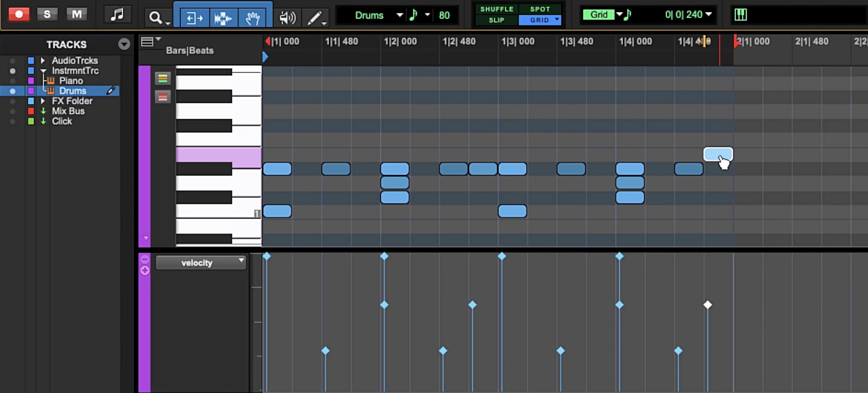Viewport: 868px width, 393px height.
Task: Select the Pencil tool
Action: pos(314,17)
